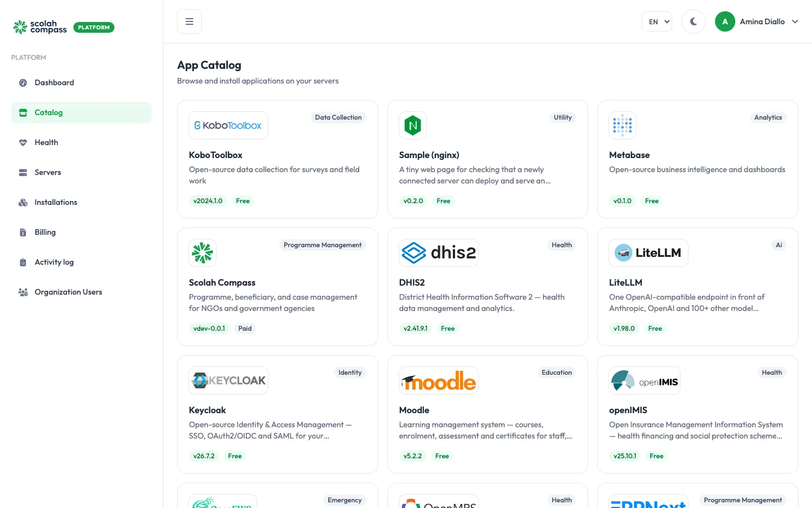Viewport: 812px width, 508px height.
Task: Open the Servers menu item
Action: click(81, 172)
